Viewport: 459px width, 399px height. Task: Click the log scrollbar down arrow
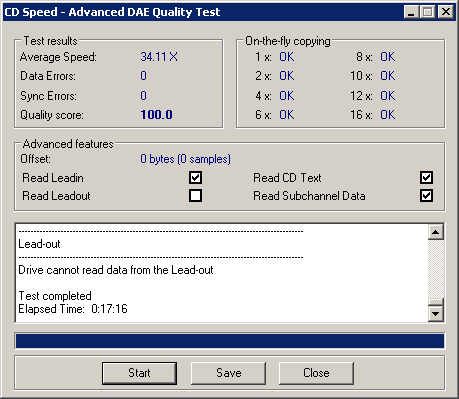click(x=436, y=314)
